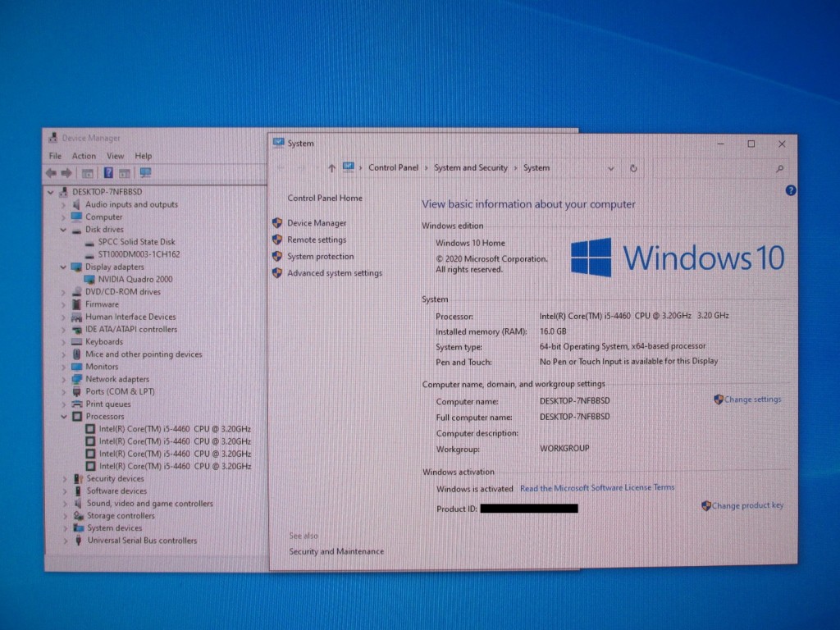This screenshot has width=840, height=630.
Task: Click the Change settings link
Action: coord(752,399)
